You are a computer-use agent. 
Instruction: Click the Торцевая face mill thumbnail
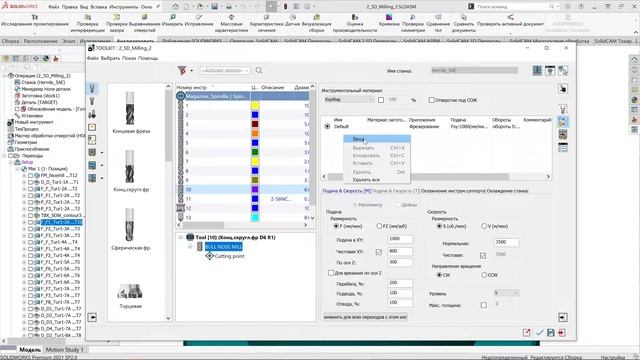pyautogui.click(x=130, y=291)
